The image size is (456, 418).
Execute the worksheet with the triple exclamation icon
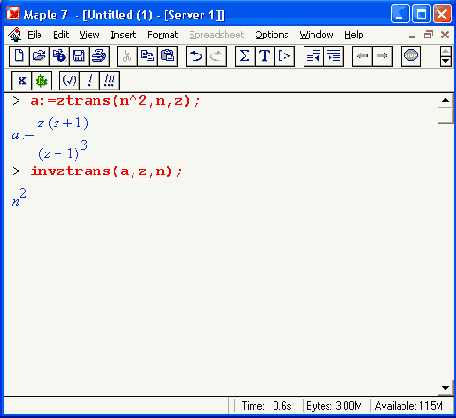coord(109,81)
